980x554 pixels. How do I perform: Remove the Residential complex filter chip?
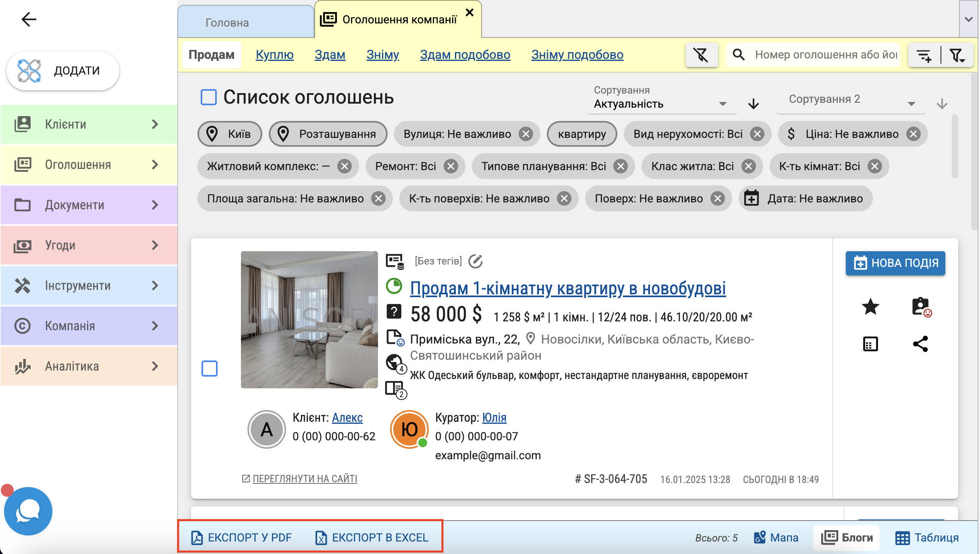pyautogui.click(x=345, y=166)
